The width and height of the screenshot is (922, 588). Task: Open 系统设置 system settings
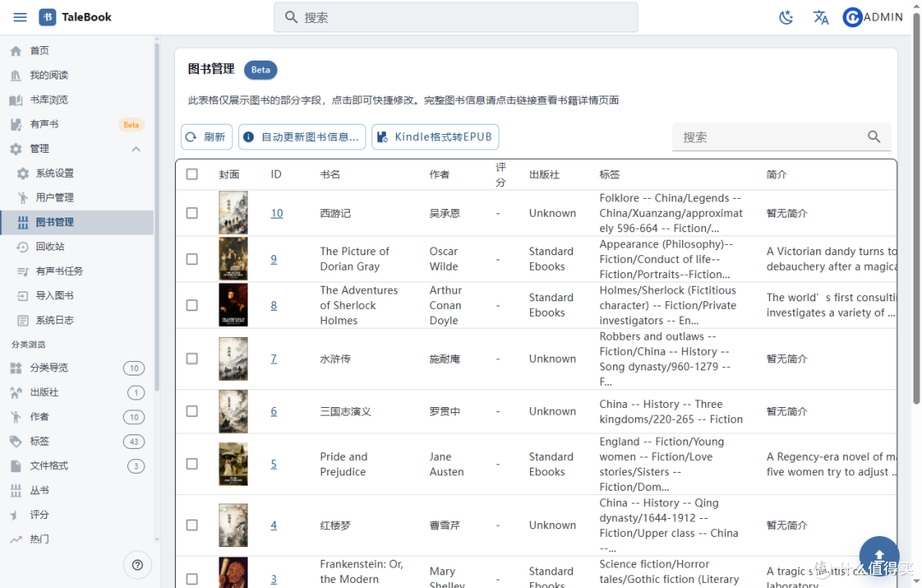77,173
